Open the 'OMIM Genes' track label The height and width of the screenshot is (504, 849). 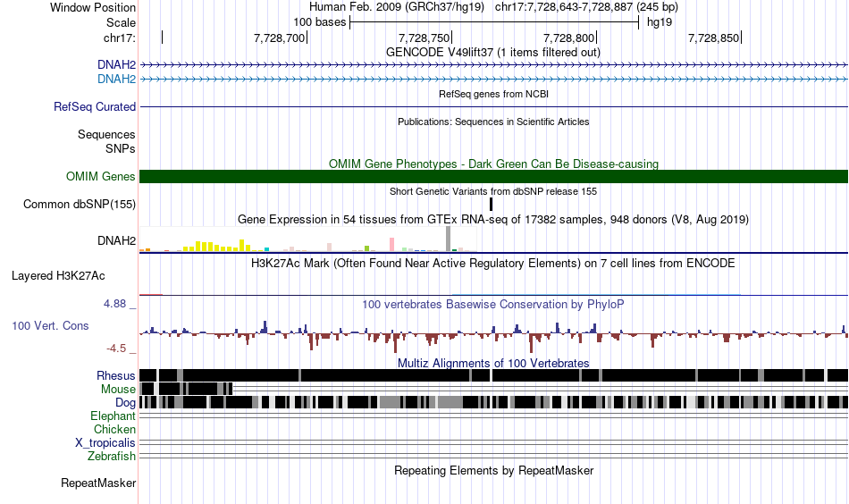(101, 176)
